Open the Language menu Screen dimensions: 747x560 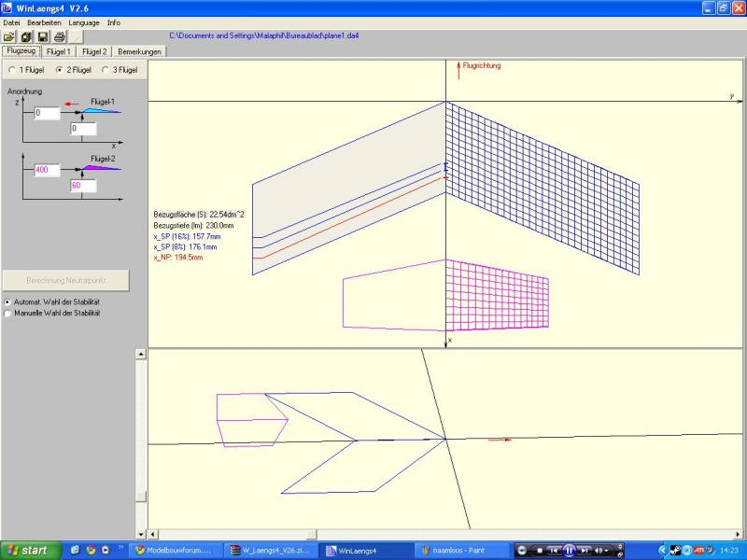pos(84,22)
